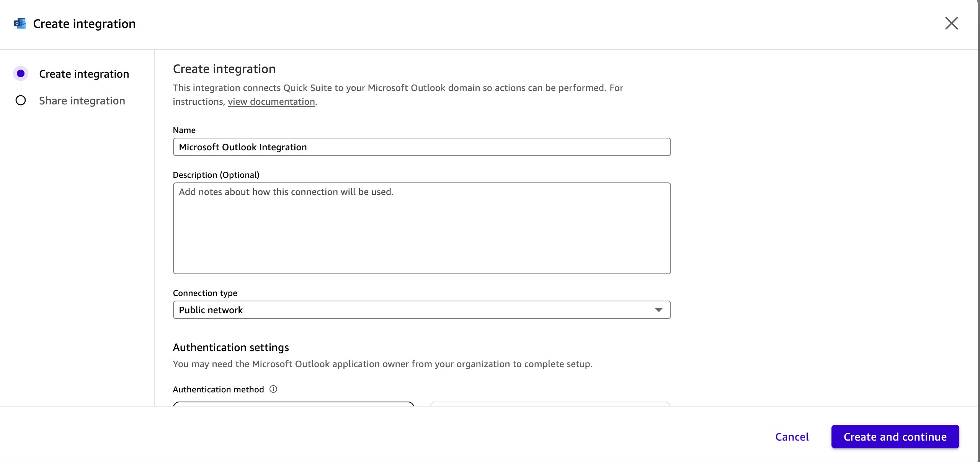The image size is (980, 462).
Task: Click the Create integration sidebar step
Action: pyautogui.click(x=84, y=74)
